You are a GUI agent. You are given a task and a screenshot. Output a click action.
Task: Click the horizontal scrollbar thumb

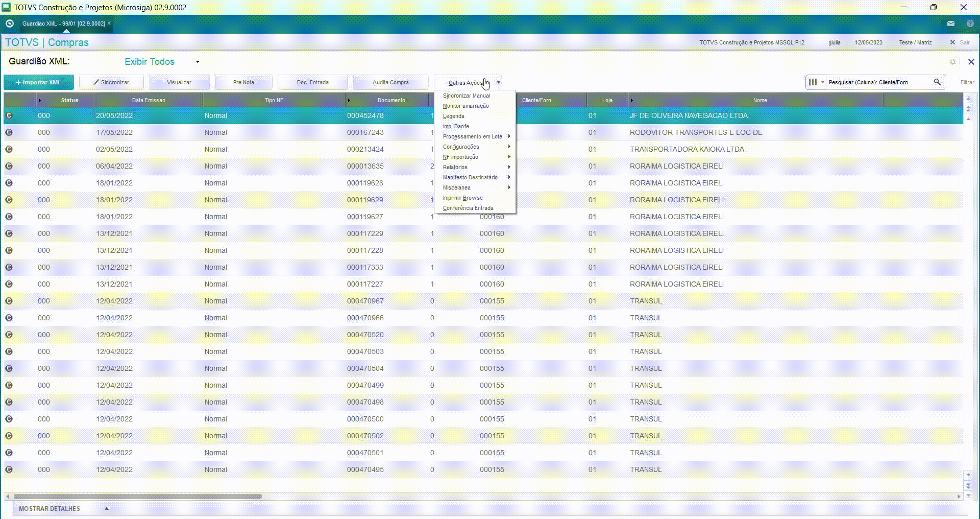coord(138,496)
